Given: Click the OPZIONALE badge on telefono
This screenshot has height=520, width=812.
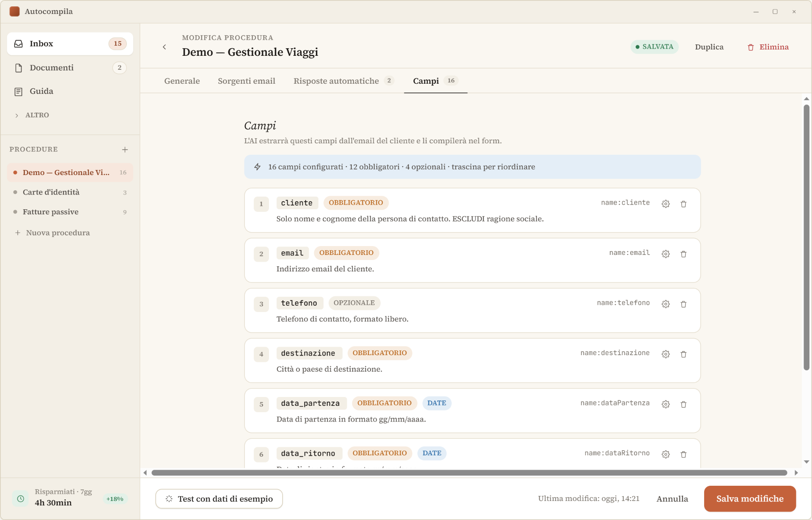Looking at the screenshot, I should pyautogui.click(x=354, y=303).
